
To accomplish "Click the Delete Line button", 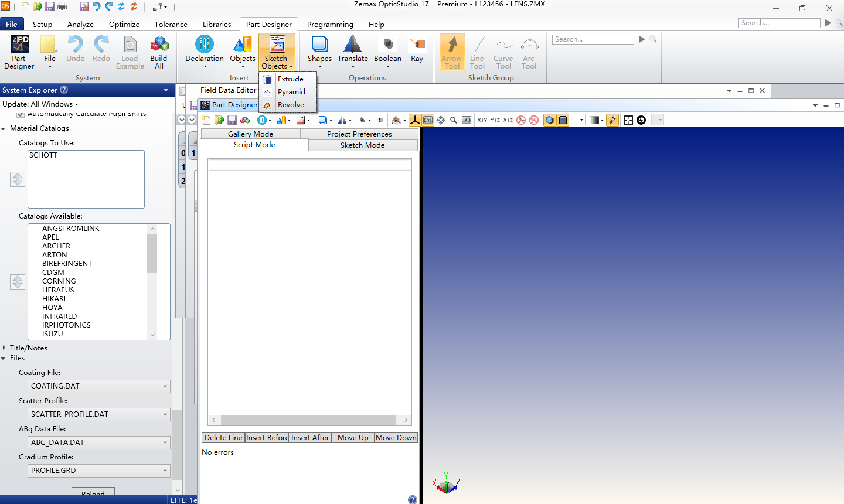I will pyautogui.click(x=223, y=438).
